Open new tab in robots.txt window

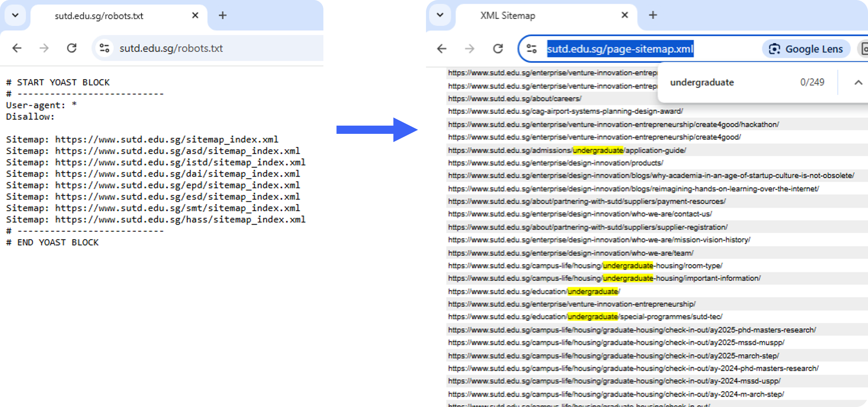[x=222, y=16]
